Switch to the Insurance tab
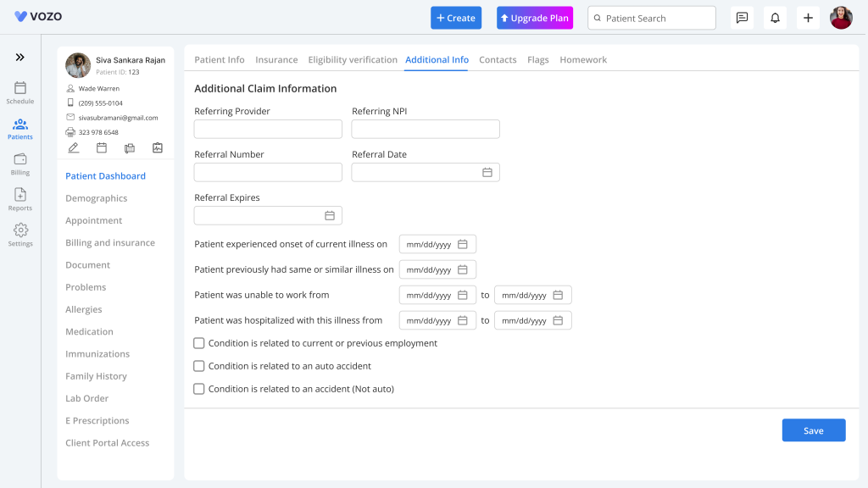 [276, 60]
